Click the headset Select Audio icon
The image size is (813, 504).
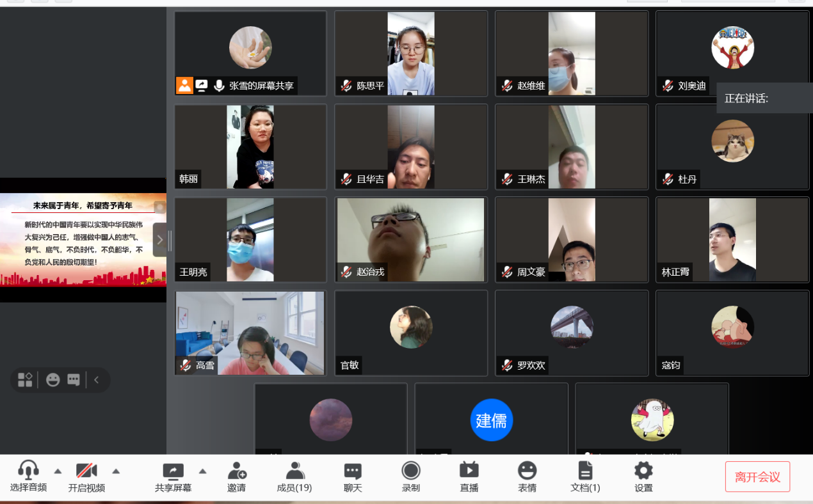pyautogui.click(x=28, y=471)
